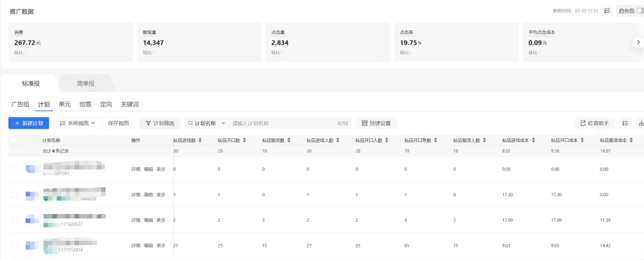Screen dimensions: 644x260
Task: Click the search magnifier before 计划名称
Action: pos(191,123)
